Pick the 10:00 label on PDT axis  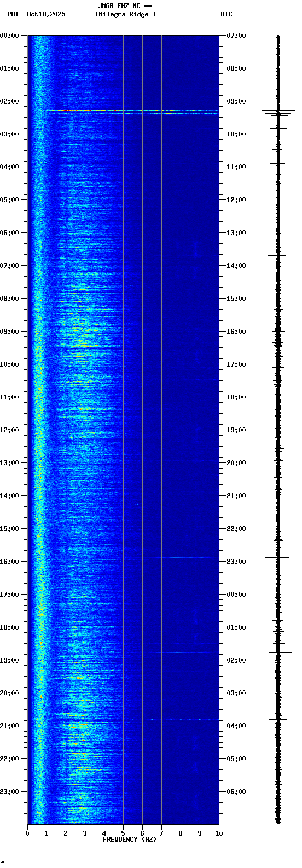click(x=9, y=364)
